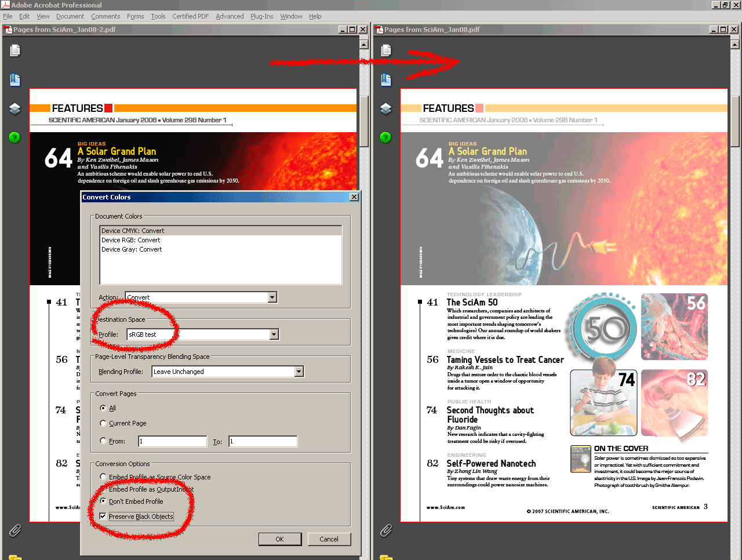This screenshot has height=560, width=742.
Task: Select the All pages radio button
Action: click(x=103, y=408)
